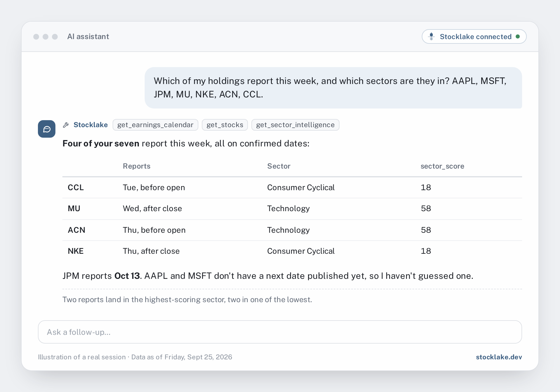Click the first gray window control dot

tap(36, 36)
